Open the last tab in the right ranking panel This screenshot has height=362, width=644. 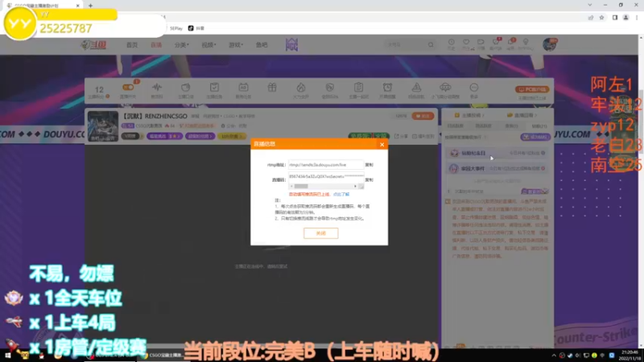coord(539,126)
